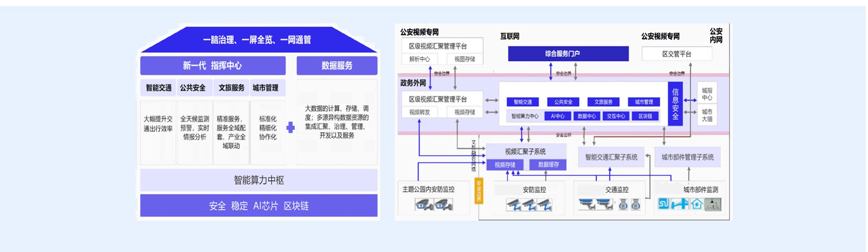
Task: Click the 政务外网 zone label
Action: pos(413,83)
